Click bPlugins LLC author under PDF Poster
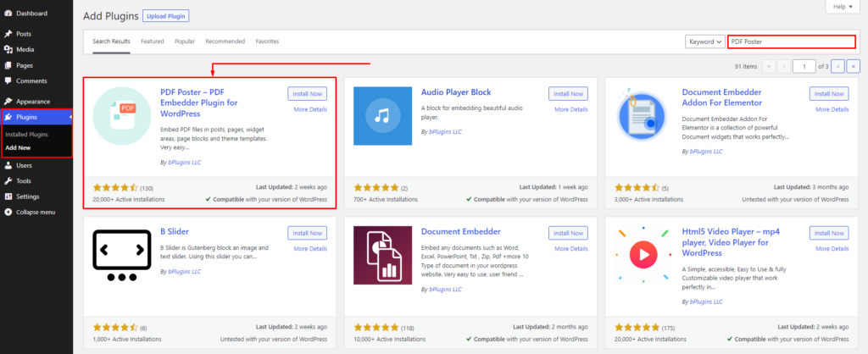The height and width of the screenshot is (354, 868). point(185,163)
